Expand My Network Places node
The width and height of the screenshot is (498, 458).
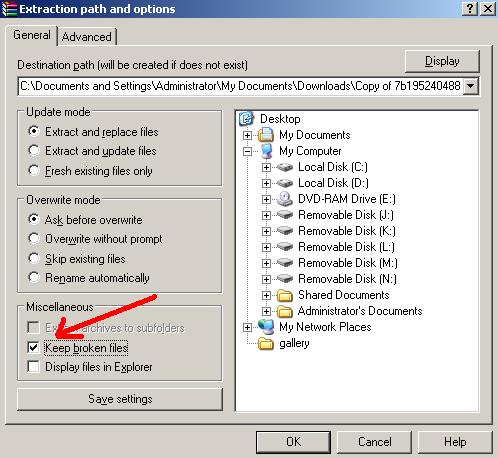[247, 327]
